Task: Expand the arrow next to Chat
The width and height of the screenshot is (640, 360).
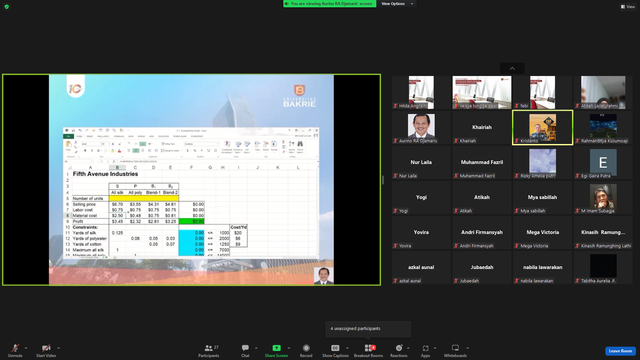Action: click(x=256, y=348)
